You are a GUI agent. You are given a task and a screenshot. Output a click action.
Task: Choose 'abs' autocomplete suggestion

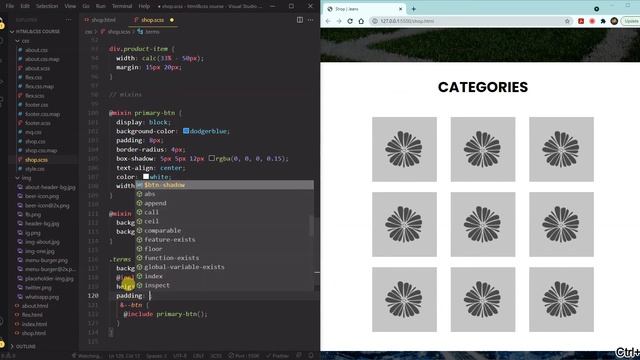point(224,194)
